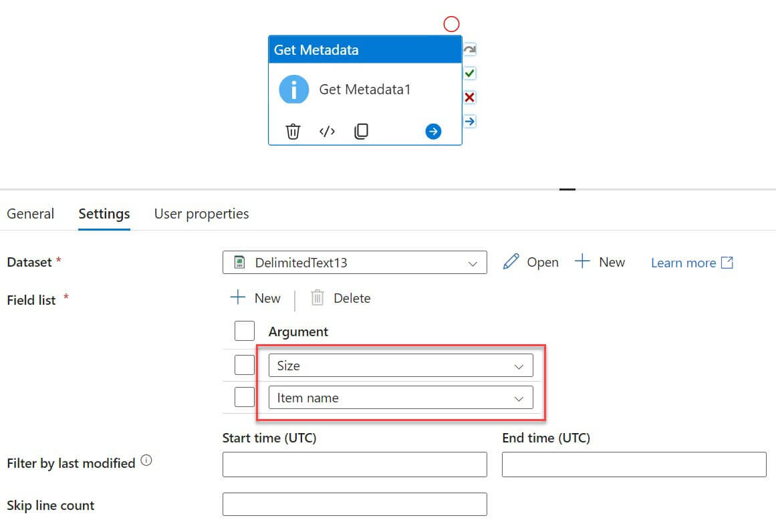The image size is (776, 532).
Task: Check the Size argument row checkbox
Action: pyautogui.click(x=245, y=366)
